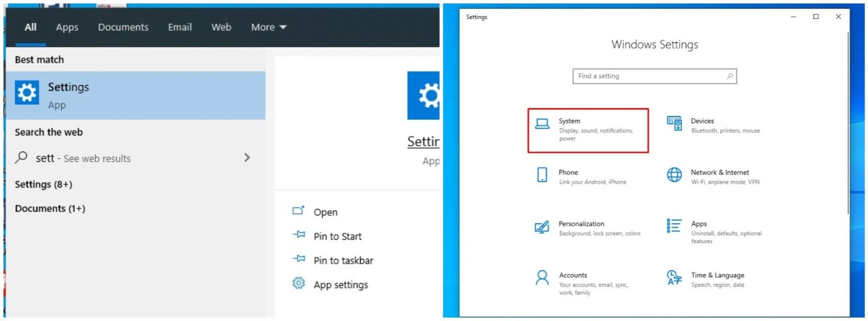Screen dimensions: 868x321
Task: Minimize the Settings window
Action: tap(793, 17)
